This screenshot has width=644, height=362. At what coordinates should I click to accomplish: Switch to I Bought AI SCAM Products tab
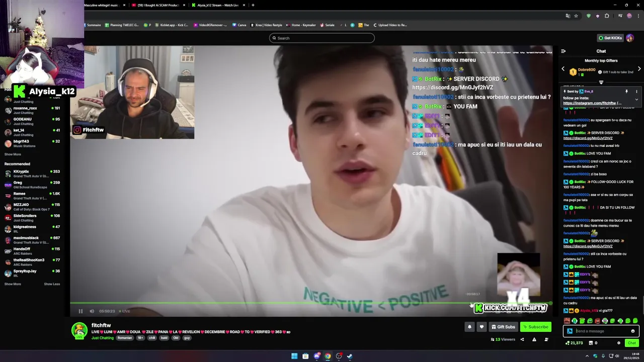click(158, 5)
